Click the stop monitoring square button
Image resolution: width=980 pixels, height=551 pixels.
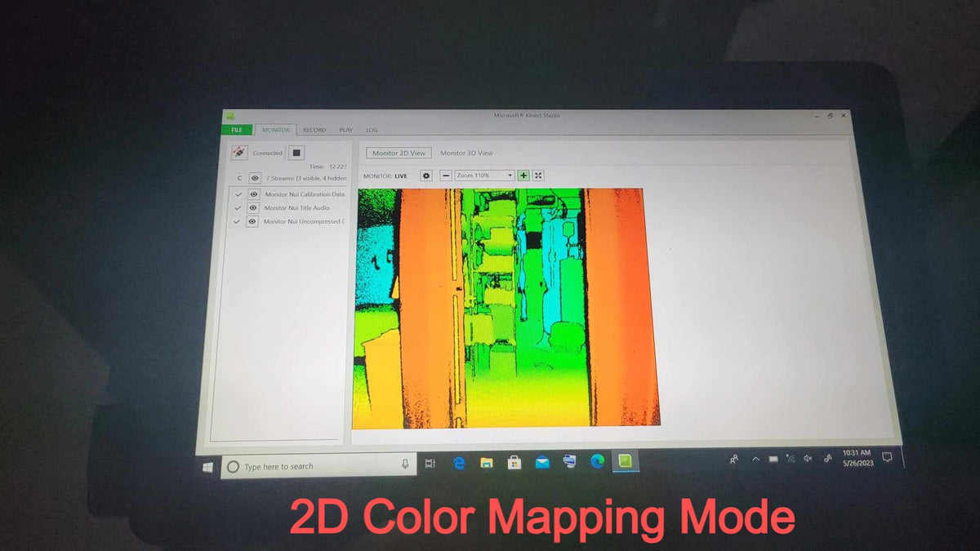click(x=296, y=153)
